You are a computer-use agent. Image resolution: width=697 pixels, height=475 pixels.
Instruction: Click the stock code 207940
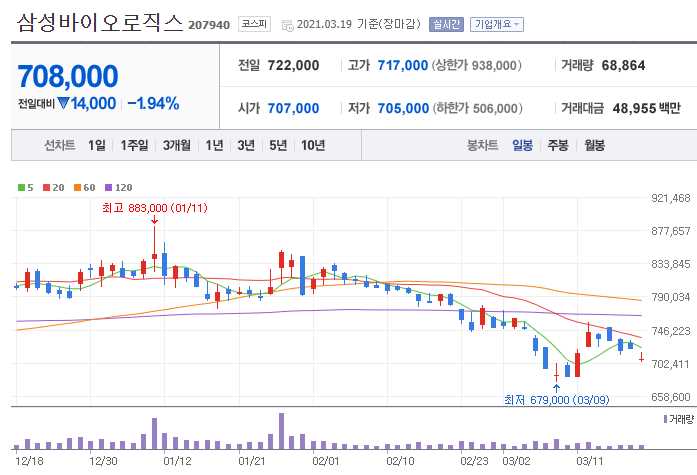pyautogui.click(x=209, y=25)
